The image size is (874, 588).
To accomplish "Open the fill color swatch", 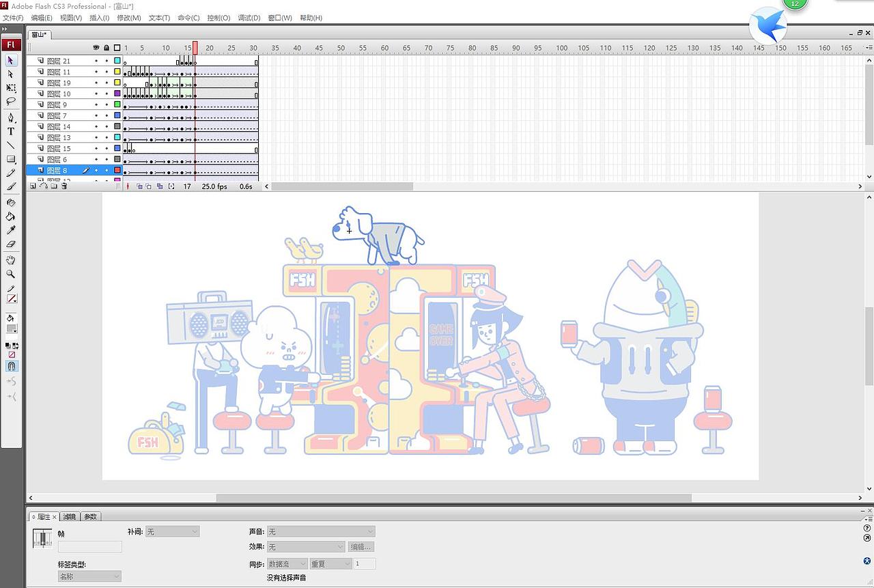I will tap(12, 328).
